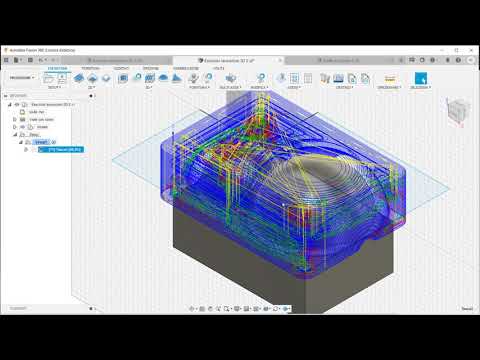This screenshot has width=480, height=360.
Task: Open the data panel grid icon
Action: (6, 60)
